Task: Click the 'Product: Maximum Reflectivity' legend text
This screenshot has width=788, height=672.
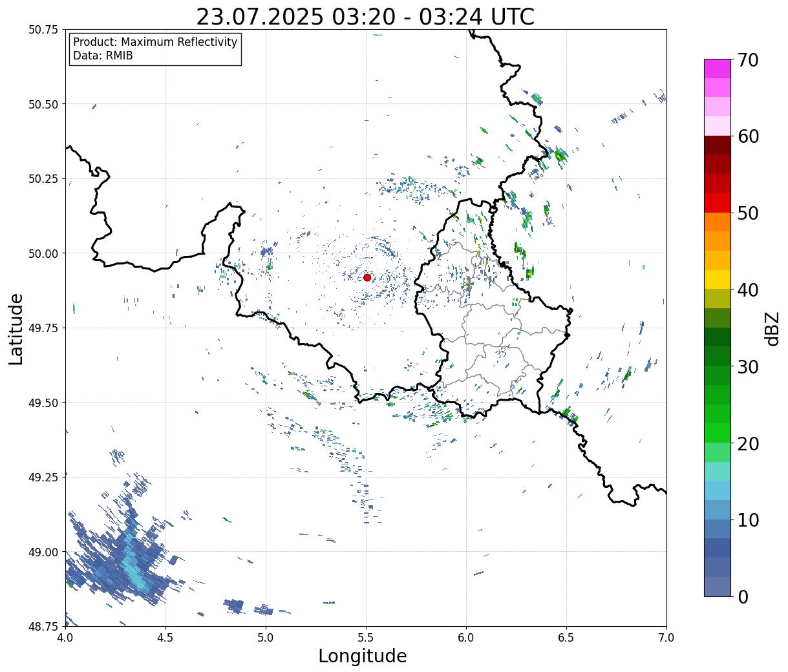Action: click(155, 42)
